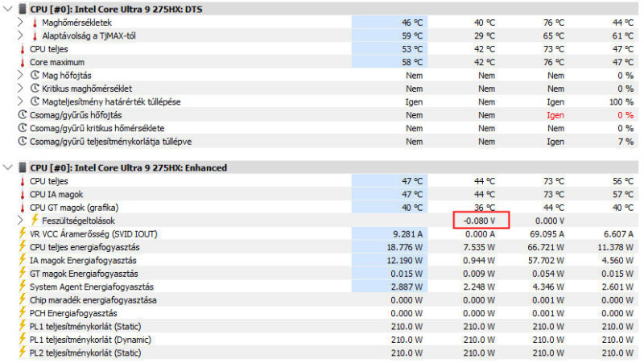Image resolution: width=644 pixels, height=363 pixels.
Task: Collapse the Intel Core Ultra 9 275HX: DTS group
Action: pyautogui.click(x=8, y=9)
